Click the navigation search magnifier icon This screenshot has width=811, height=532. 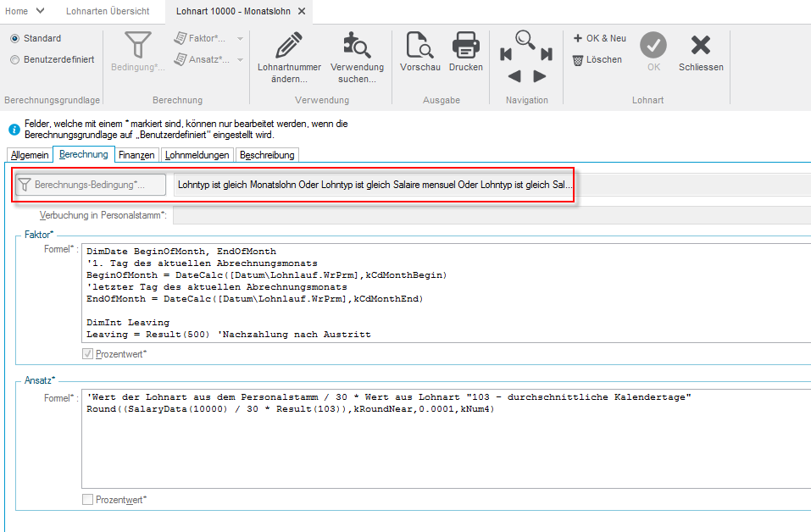[x=526, y=39]
